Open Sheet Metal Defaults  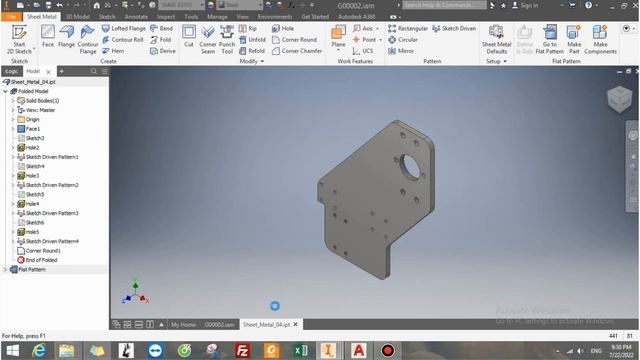coord(496,39)
